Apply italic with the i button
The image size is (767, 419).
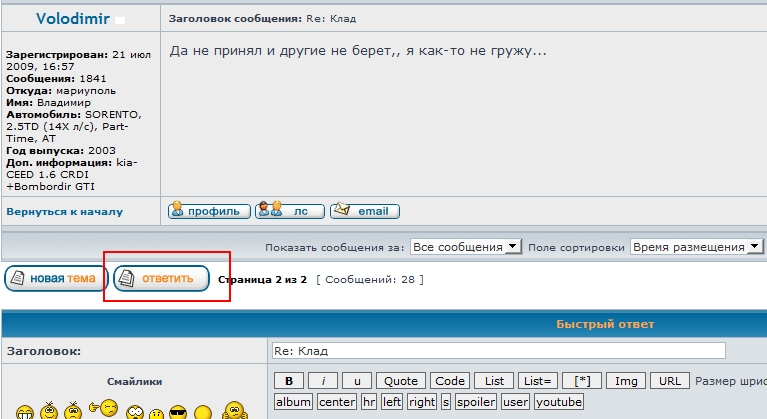[x=323, y=381]
